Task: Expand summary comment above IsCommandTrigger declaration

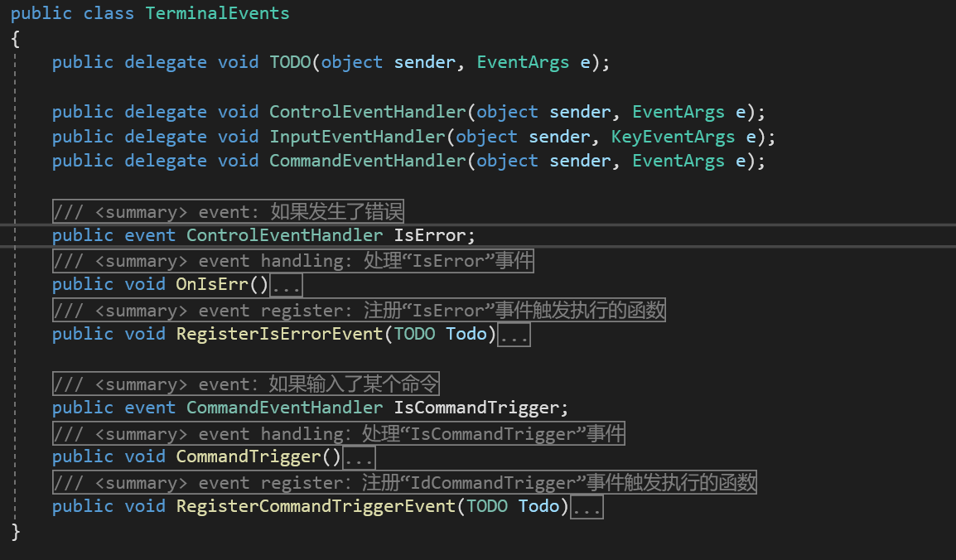Action: (x=246, y=384)
